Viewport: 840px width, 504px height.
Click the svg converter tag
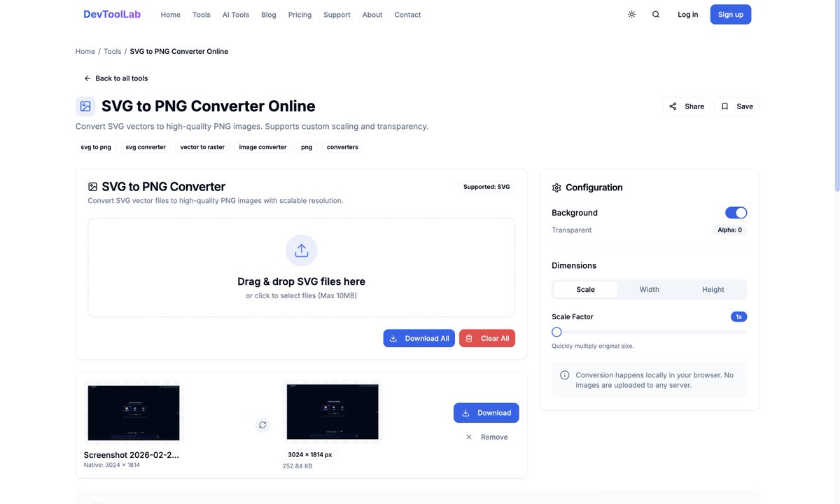(x=146, y=147)
